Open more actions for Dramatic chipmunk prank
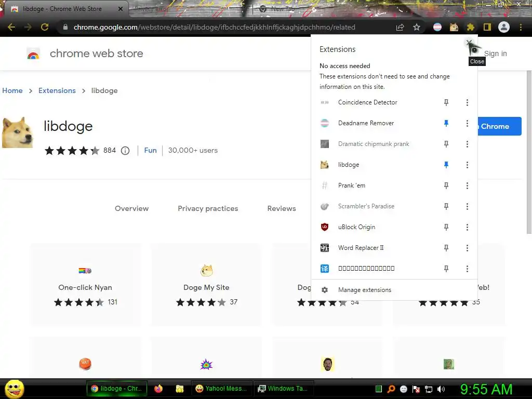The width and height of the screenshot is (532, 399). point(467,144)
